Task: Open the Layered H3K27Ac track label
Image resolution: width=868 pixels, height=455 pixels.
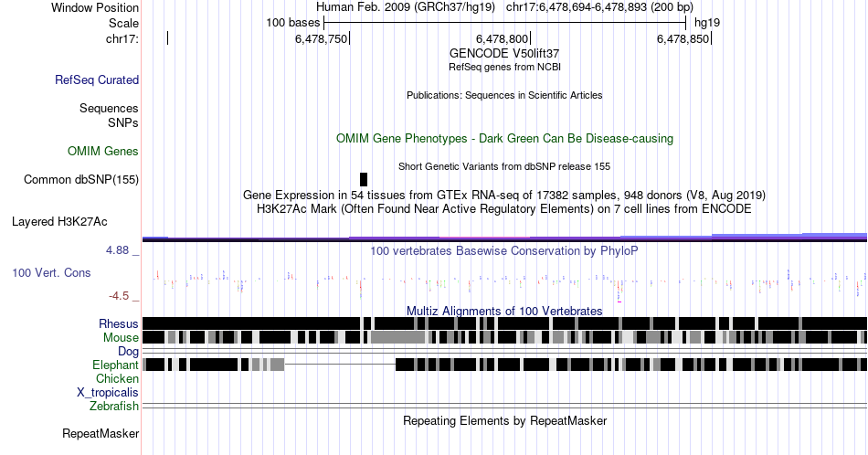Action: [x=59, y=221]
